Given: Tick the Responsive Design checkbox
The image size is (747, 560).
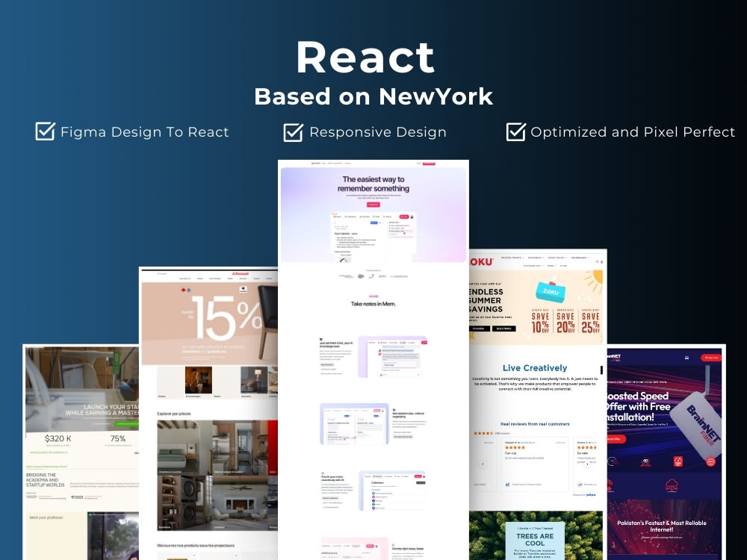Looking at the screenshot, I should [x=293, y=132].
